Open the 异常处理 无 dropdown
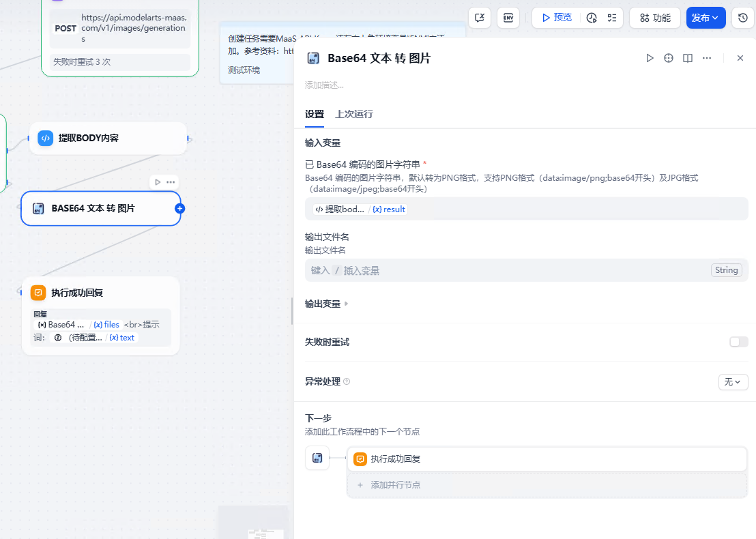The image size is (756, 539). [733, 381]
